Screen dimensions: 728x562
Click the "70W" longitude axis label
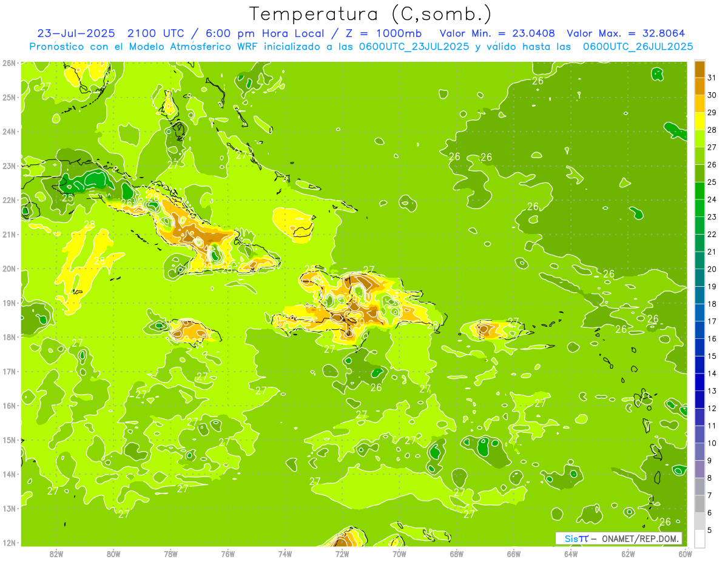tap(399, 554)
